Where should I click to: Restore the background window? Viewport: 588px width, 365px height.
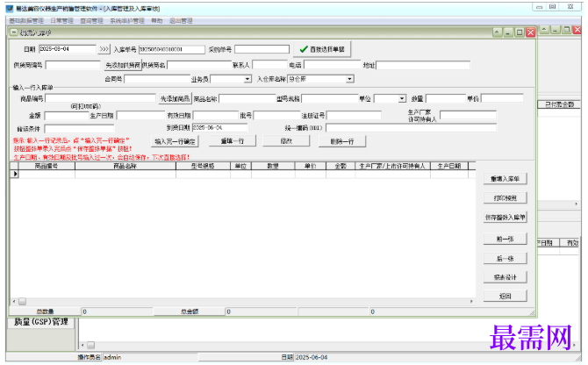coord(567,30)
